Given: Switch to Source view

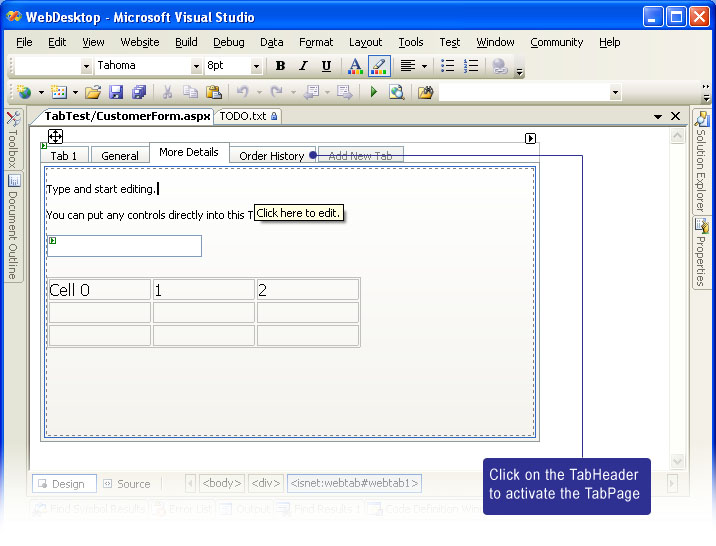Looking at the screenshot, I should (x=126, y=484).
